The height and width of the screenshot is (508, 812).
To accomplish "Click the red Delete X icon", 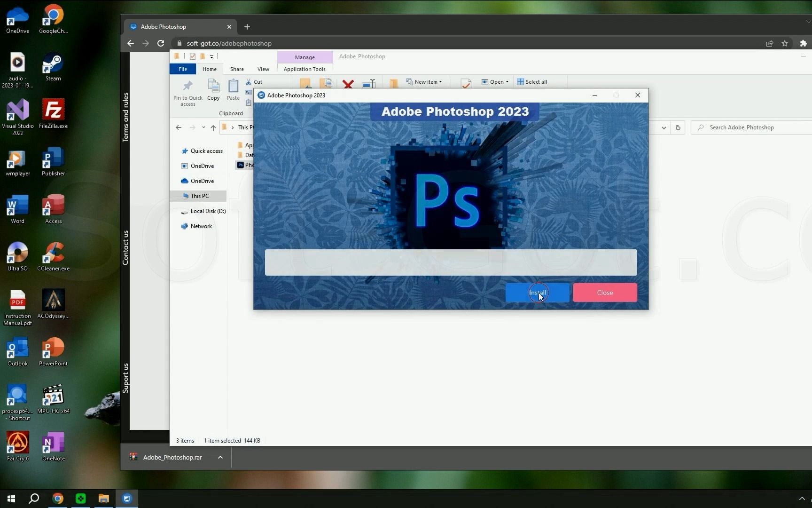I will click(348, 84).
